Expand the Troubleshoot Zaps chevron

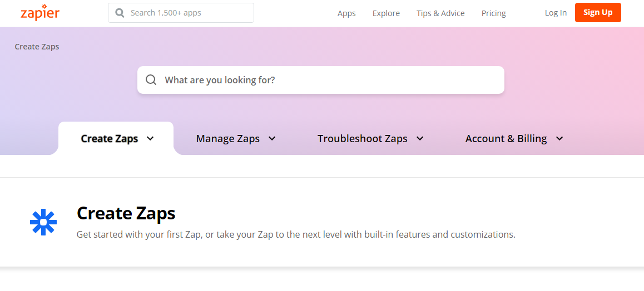420,138
